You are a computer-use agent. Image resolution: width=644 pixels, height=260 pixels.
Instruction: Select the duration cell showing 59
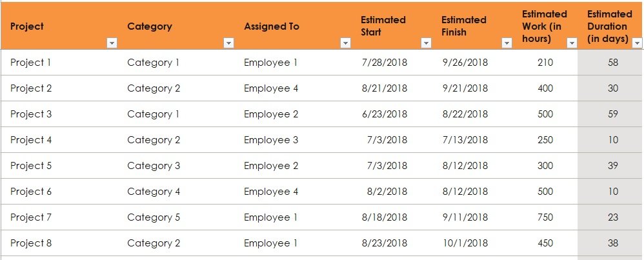[610, 114]
